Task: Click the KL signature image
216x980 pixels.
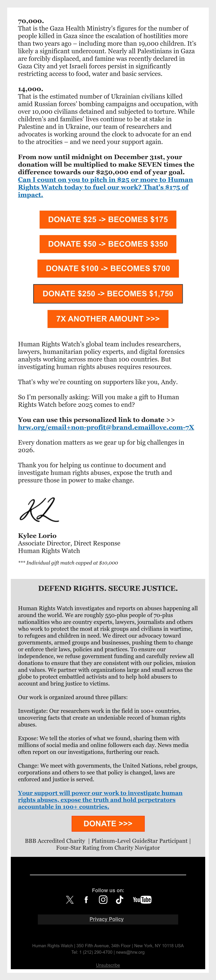Action: tap(39, 509)
